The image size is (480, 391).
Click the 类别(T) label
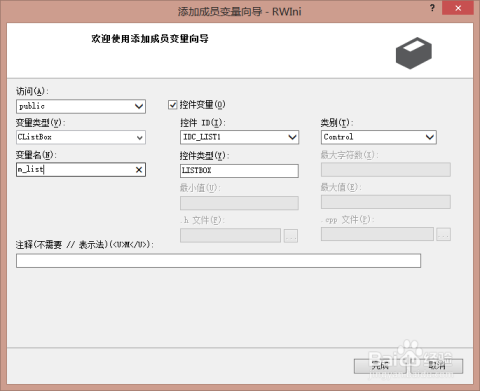point(337,123)
